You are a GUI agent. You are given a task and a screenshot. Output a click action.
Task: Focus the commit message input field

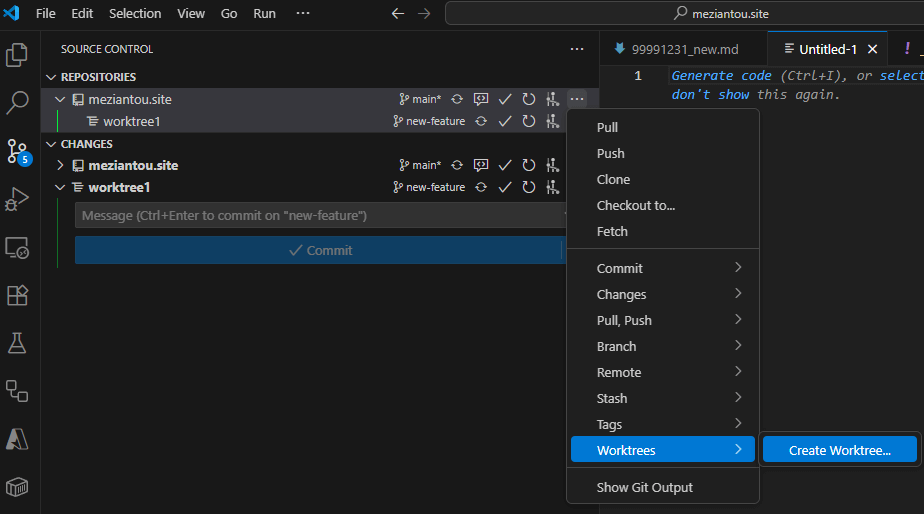pos(321,215)
